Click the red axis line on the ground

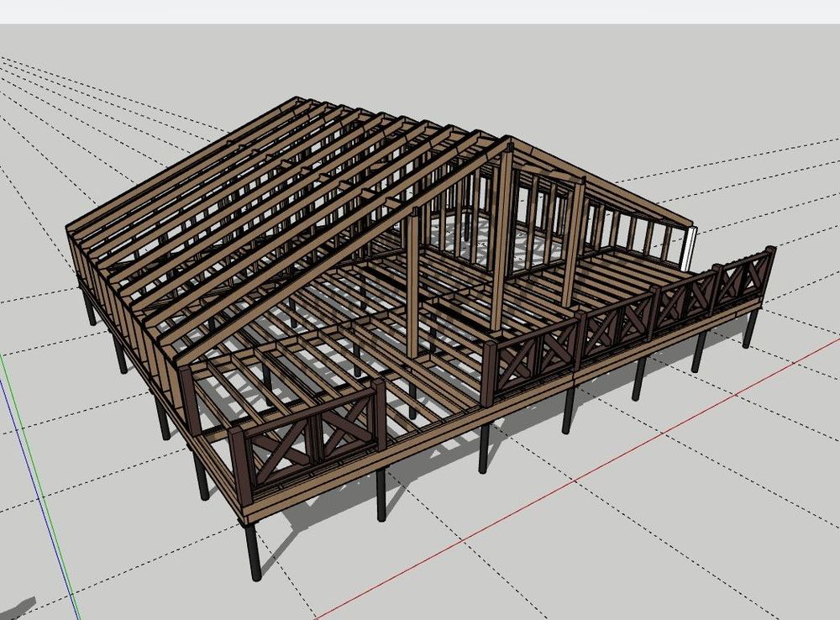(x=576, y=481)
